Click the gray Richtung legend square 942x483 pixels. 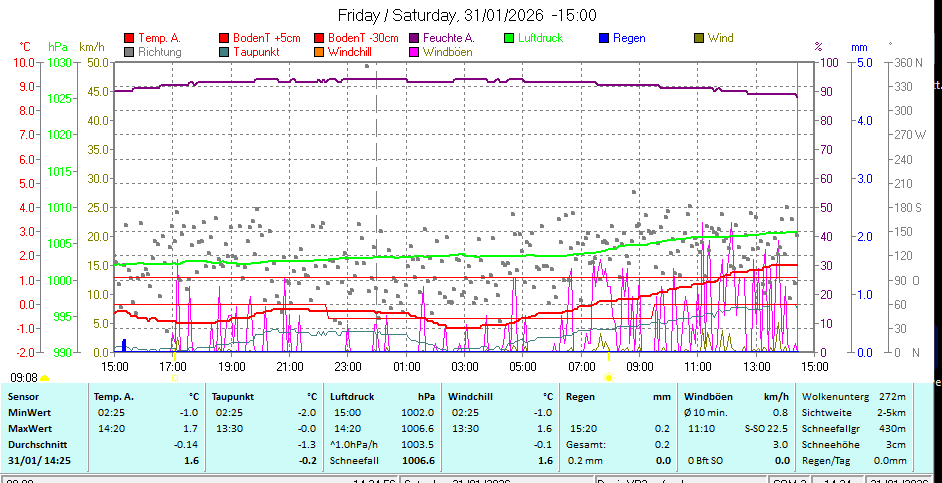point(129,51)
